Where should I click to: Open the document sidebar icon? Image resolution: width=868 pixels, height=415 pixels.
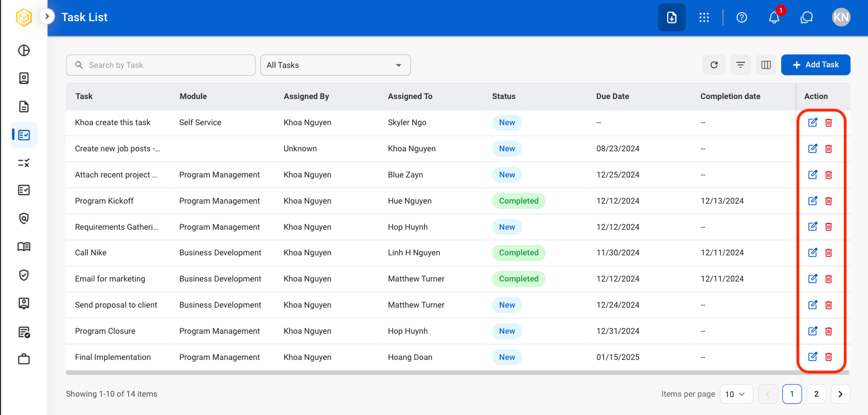pos(24,107)
